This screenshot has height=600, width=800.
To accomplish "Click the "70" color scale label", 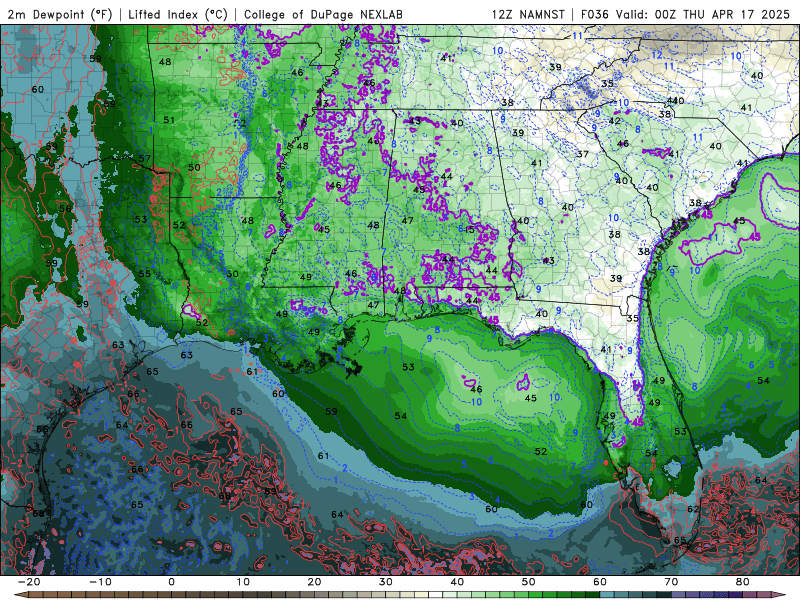I will point(671,582).
